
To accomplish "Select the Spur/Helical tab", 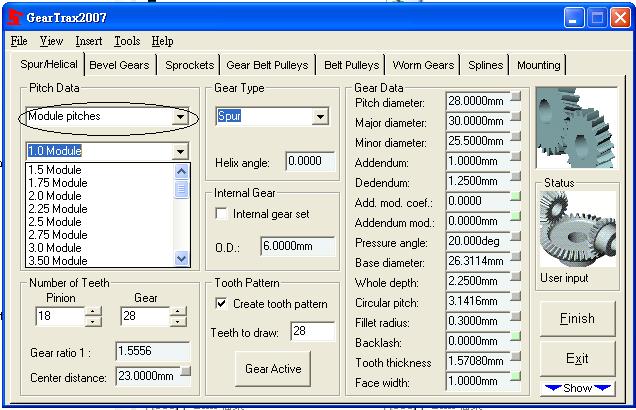I will click(x=49, y=64).
